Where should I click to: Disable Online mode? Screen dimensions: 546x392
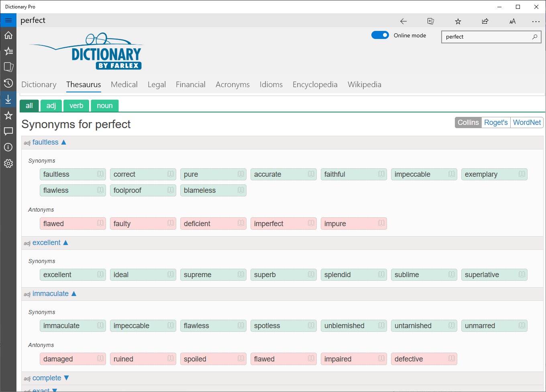[380, 35]
